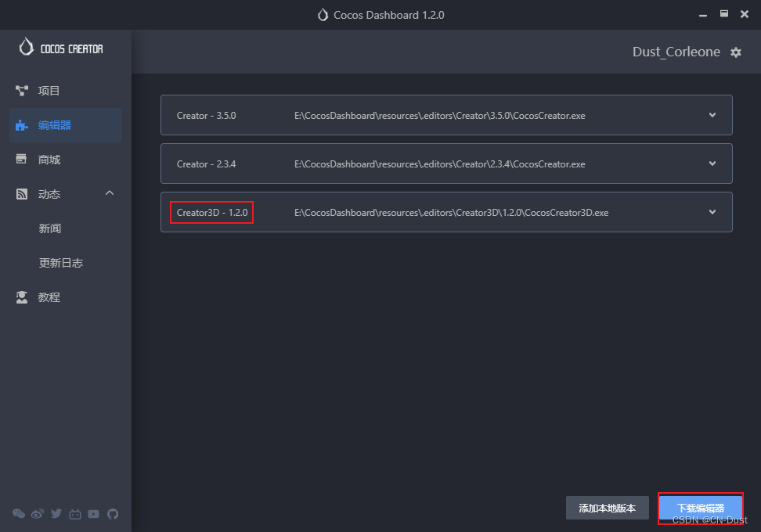Viewport: 761px width, 532px height.
Task: Click the RSS feed icon beside 动态
Action: point(21,194)
